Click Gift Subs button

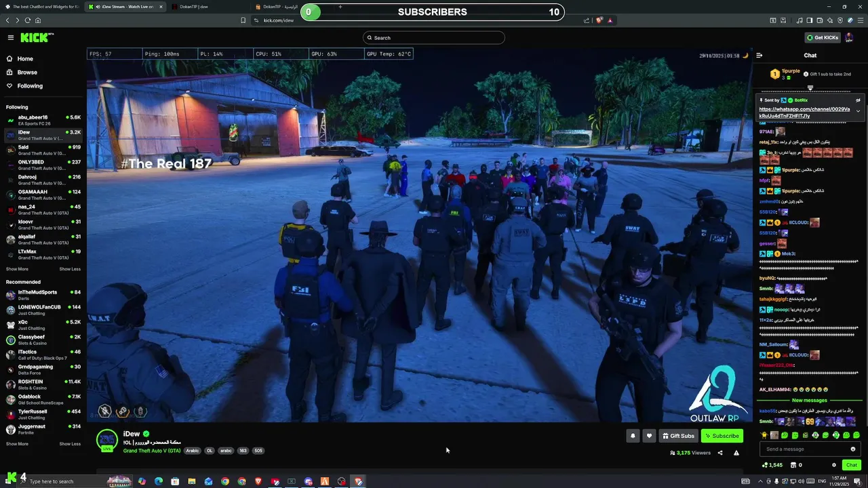[678, 436]
